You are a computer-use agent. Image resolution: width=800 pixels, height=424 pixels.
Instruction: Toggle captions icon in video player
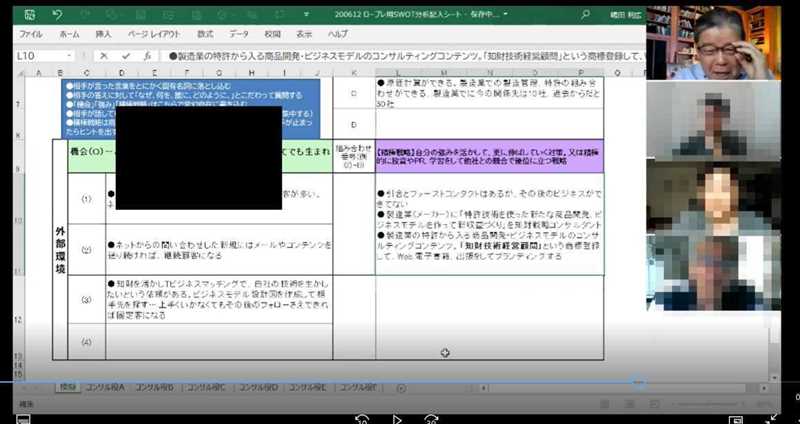[22, 419]
